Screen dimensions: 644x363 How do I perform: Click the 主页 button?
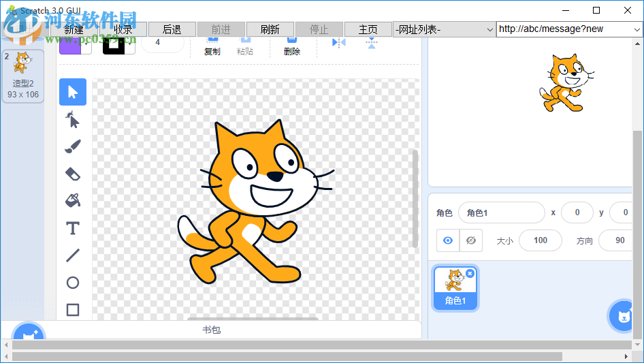368,29
